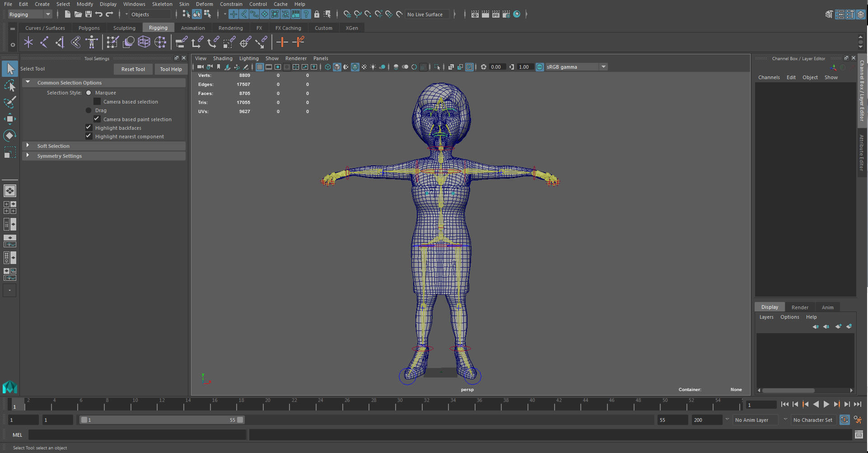Open the No Character Set dropdown
The width and height of the screenshot is (868, 453).
[x=813, y=420]
